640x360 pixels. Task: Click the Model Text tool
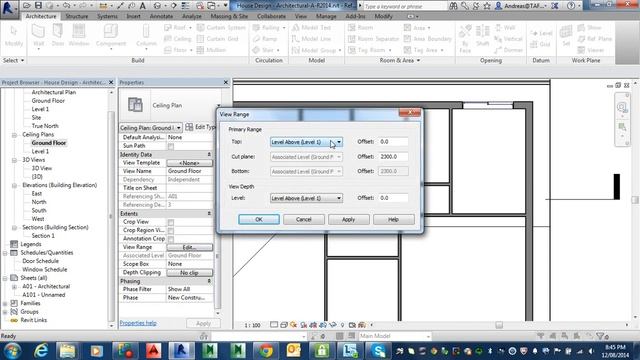coord(311,28)
